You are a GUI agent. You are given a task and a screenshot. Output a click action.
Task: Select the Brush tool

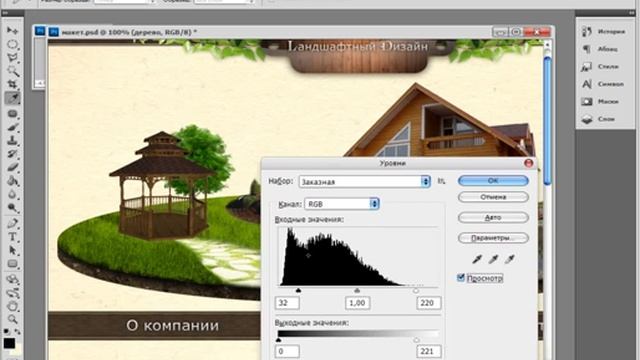click(x=12, y=127)
